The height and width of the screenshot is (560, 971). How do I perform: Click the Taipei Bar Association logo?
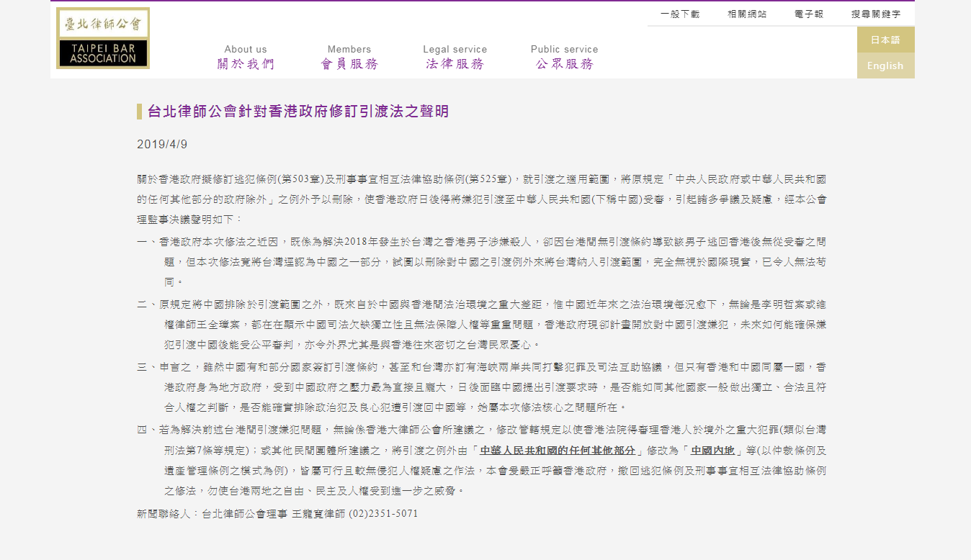[103, 38]
